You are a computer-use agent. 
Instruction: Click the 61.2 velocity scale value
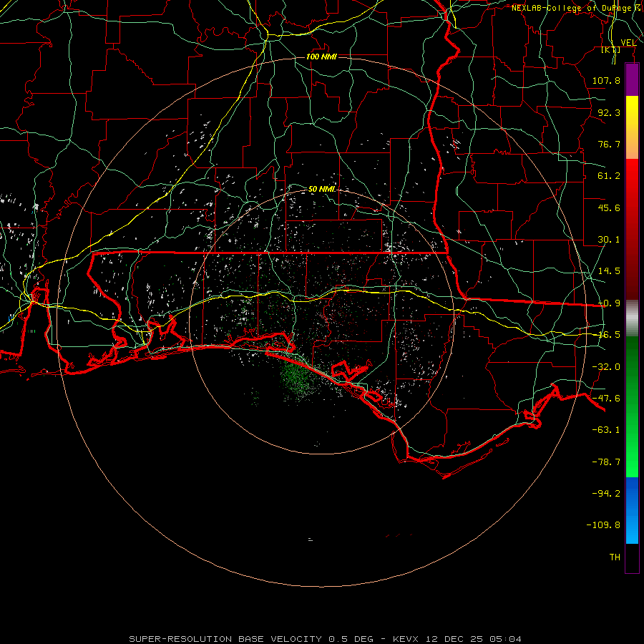coord(609,176)
